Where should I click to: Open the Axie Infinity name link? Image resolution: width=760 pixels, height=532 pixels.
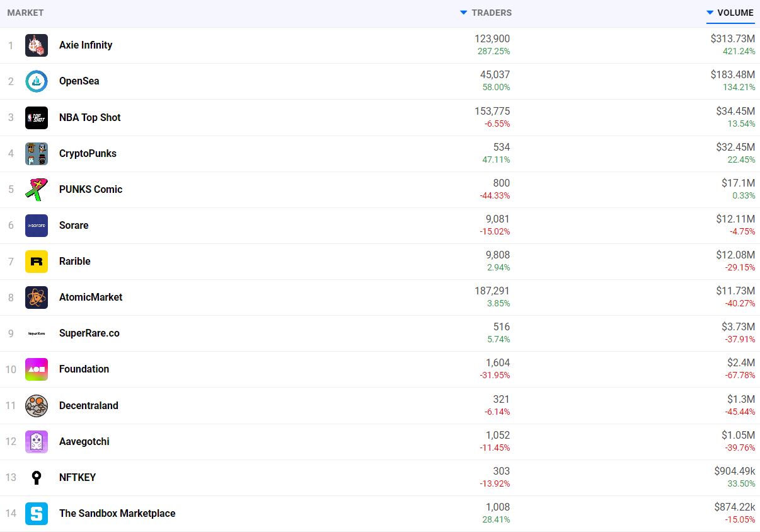tap(86, 45)
